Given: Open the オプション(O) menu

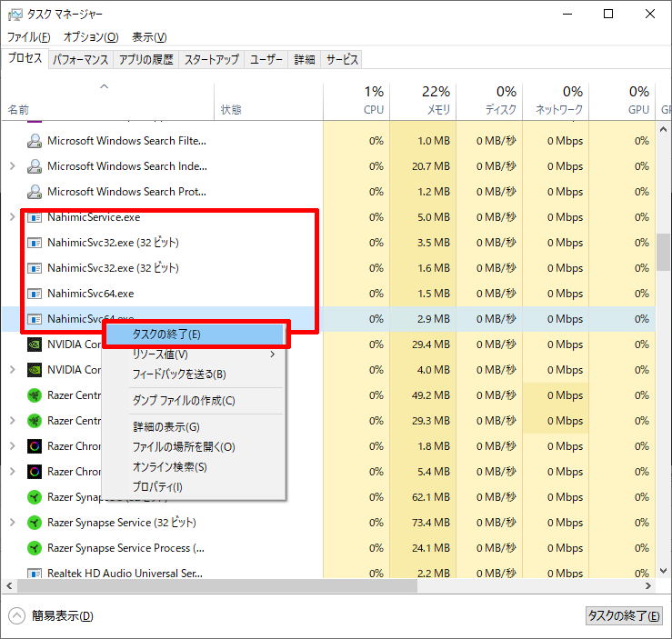Looking at the screenshot, I should tap(91, 37).
